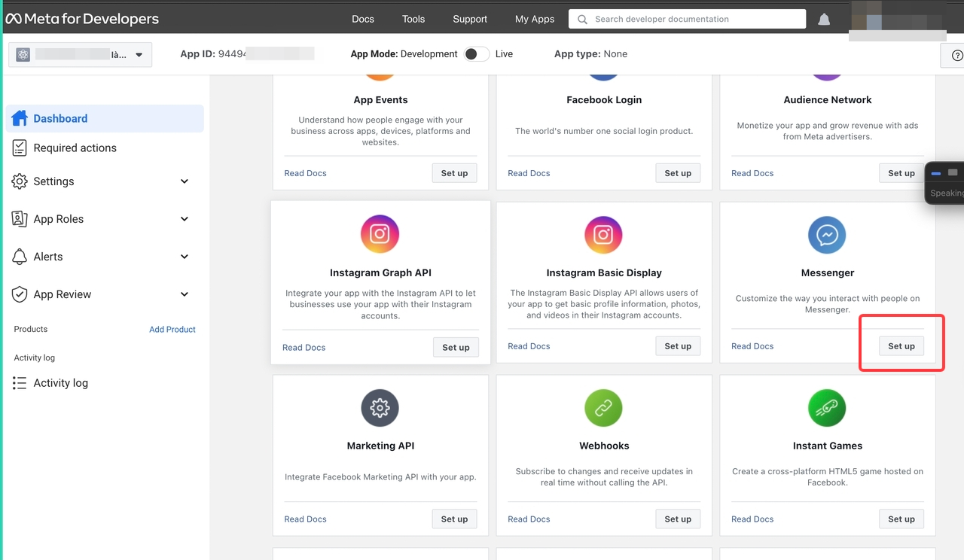Open the Support menu

[470, 19]
